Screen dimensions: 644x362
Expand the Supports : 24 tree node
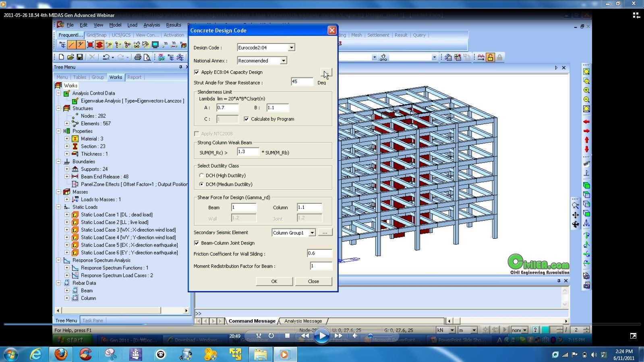[67, 169]
